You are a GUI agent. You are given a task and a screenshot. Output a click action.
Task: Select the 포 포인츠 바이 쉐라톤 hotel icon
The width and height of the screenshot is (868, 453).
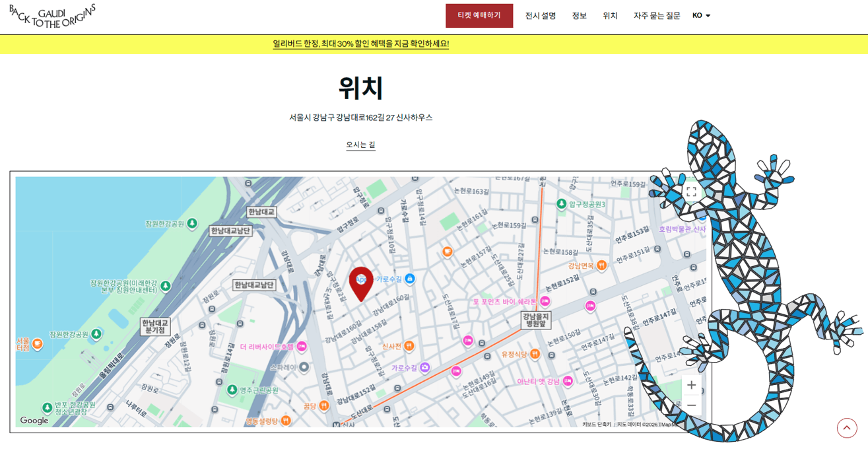pos(545,301)
